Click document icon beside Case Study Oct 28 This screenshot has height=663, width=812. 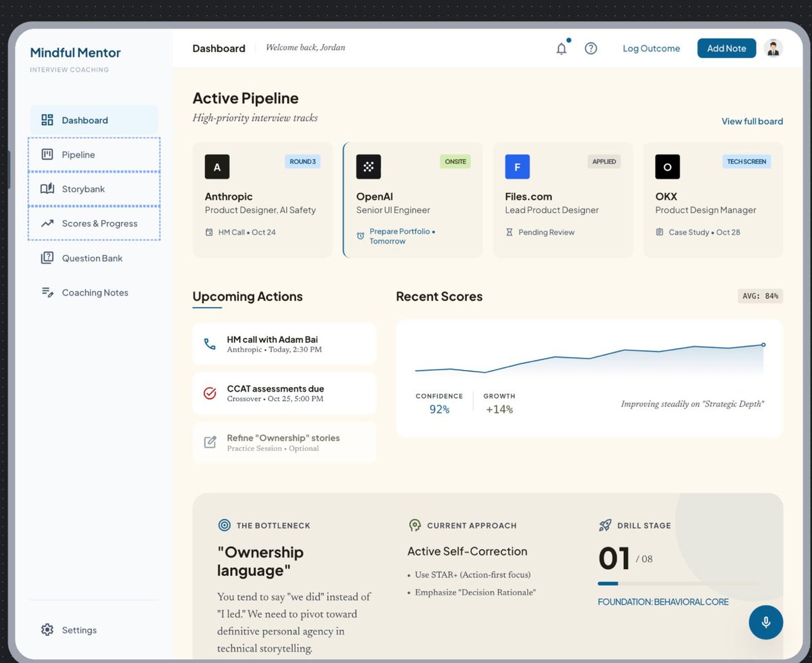pyautogui.click(x=660, y=232)
